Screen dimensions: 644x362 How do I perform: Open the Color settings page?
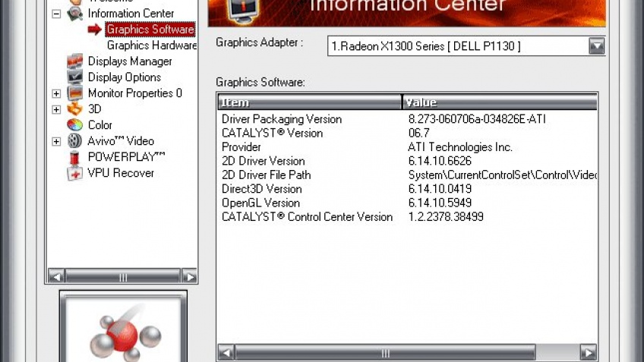99,124
